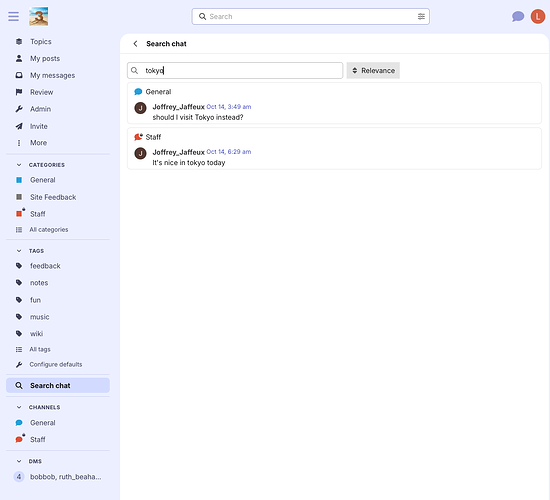Collapse the Tags section

click(x=19, y=251)
